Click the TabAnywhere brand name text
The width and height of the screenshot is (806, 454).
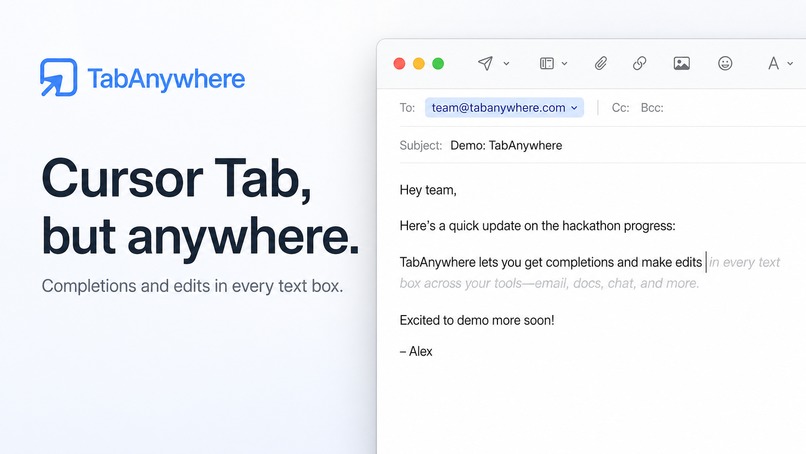[x=166, y=79]
